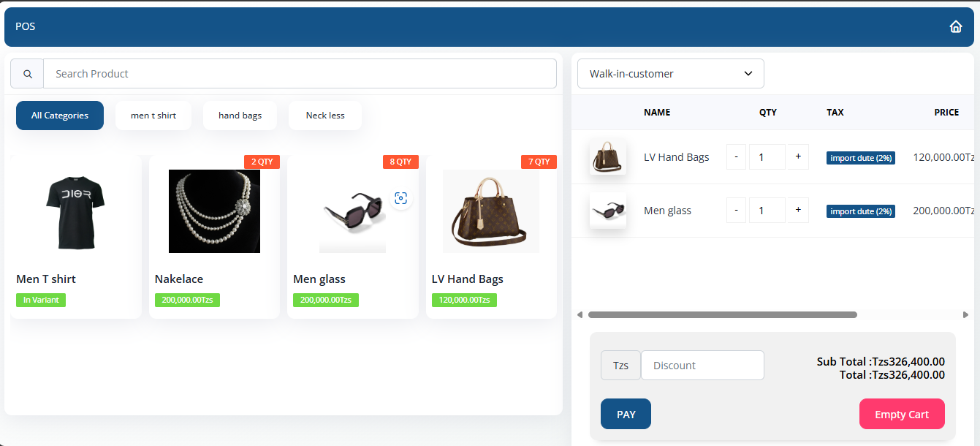Click the Sub Total amount text
This screenshot has height=446, width=980.
[881, 361]
